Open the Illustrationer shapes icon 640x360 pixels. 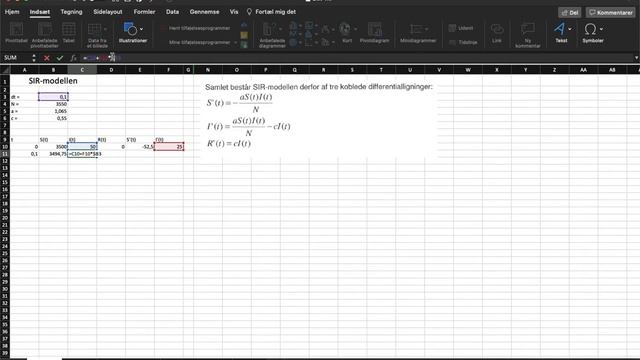(130, 29)
